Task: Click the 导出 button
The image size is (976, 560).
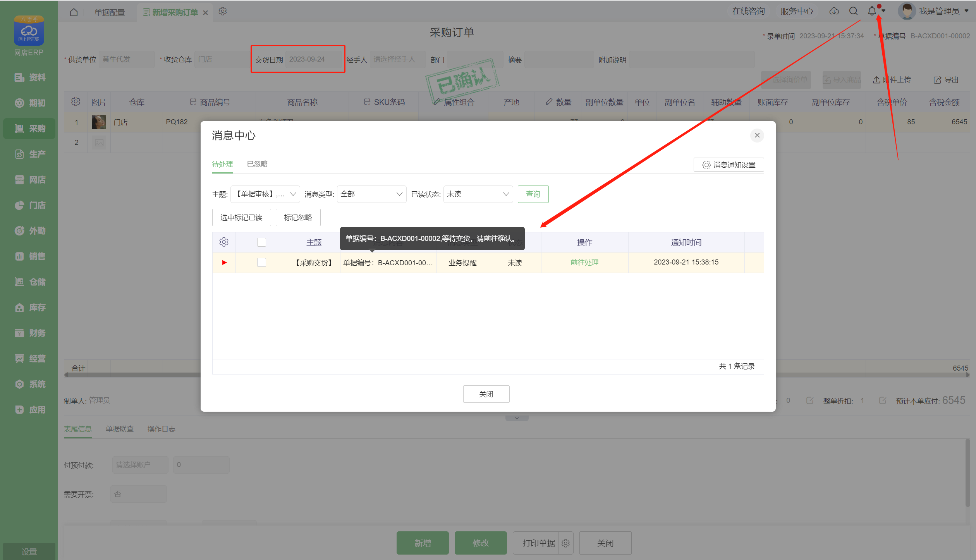Action: point(946,80)
